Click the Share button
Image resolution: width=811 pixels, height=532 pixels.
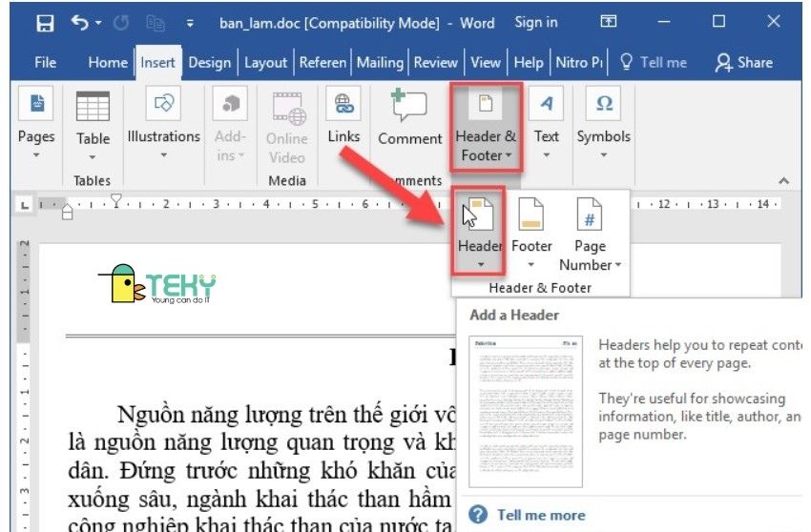pyautogui.click(x=744, y=63)
